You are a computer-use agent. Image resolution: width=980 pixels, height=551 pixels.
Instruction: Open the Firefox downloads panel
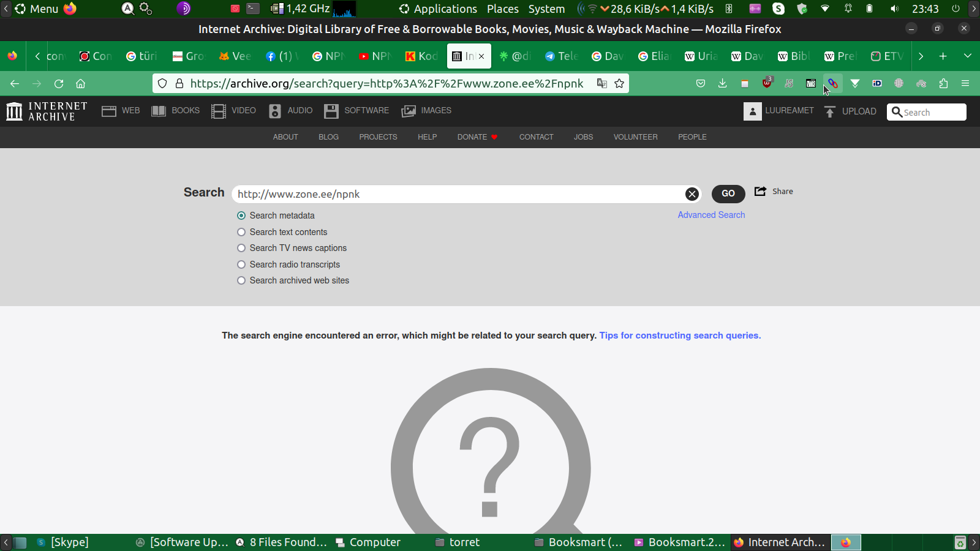[x=723, y=83]
